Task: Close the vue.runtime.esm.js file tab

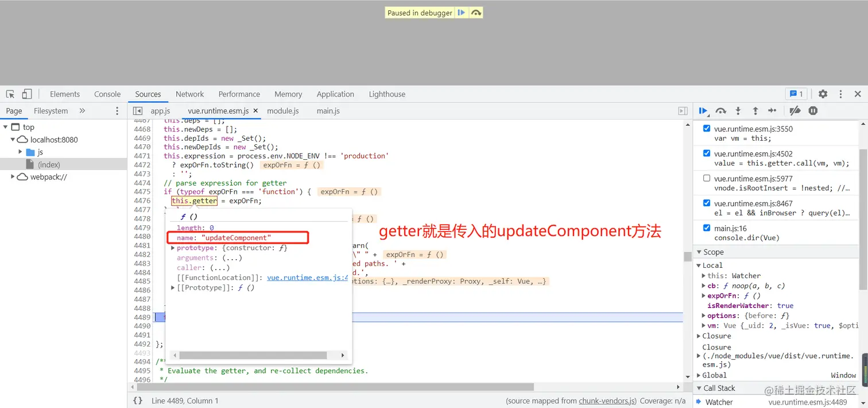Action: (255, 111)
